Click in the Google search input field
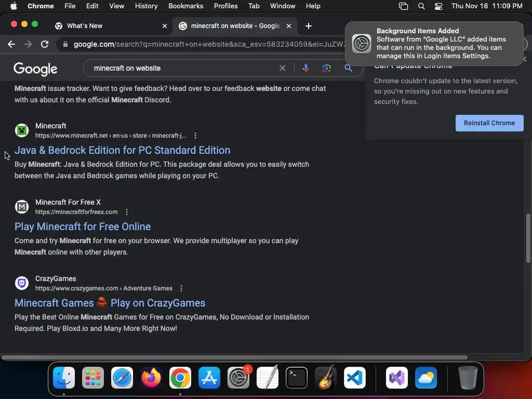Image resolution: width=532 pixels, height=399 pixels. (183, 68)
